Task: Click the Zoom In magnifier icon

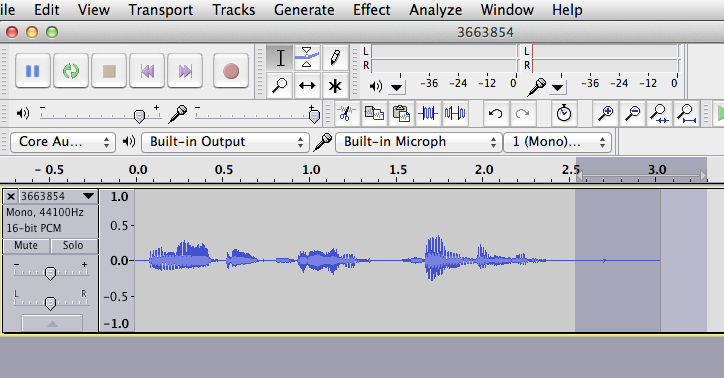Action: [x=605, y=114]
